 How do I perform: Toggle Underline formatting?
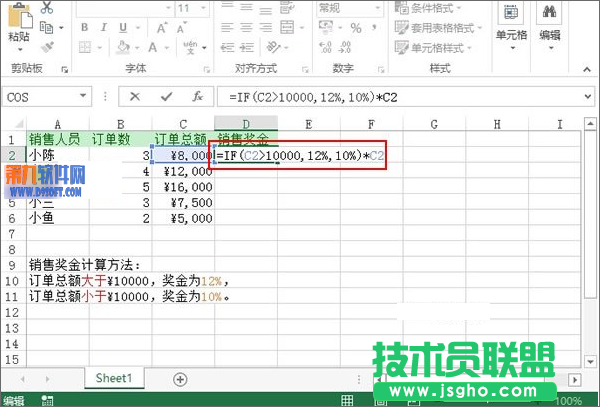point(123,28)
